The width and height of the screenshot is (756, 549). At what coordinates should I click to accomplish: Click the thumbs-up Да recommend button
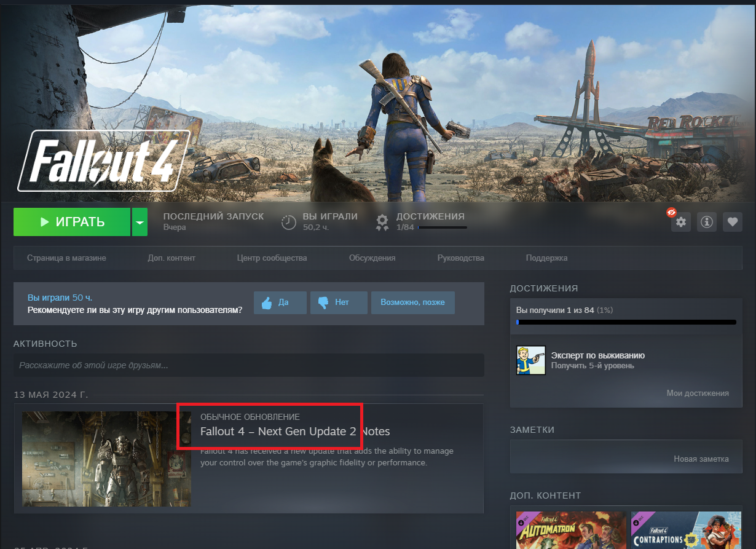(280, 302)
